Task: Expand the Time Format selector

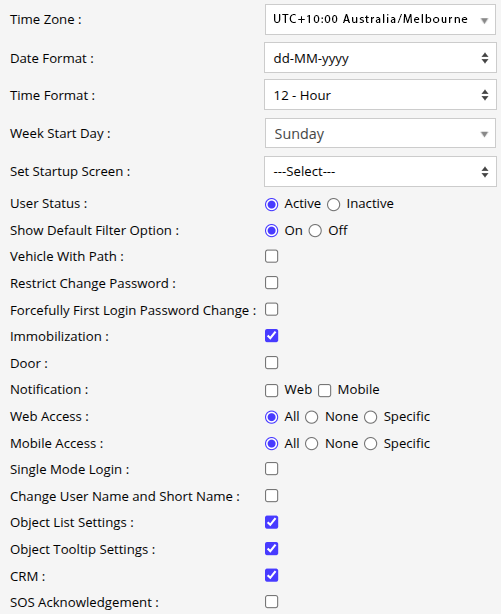Action: tap(380, 95)
